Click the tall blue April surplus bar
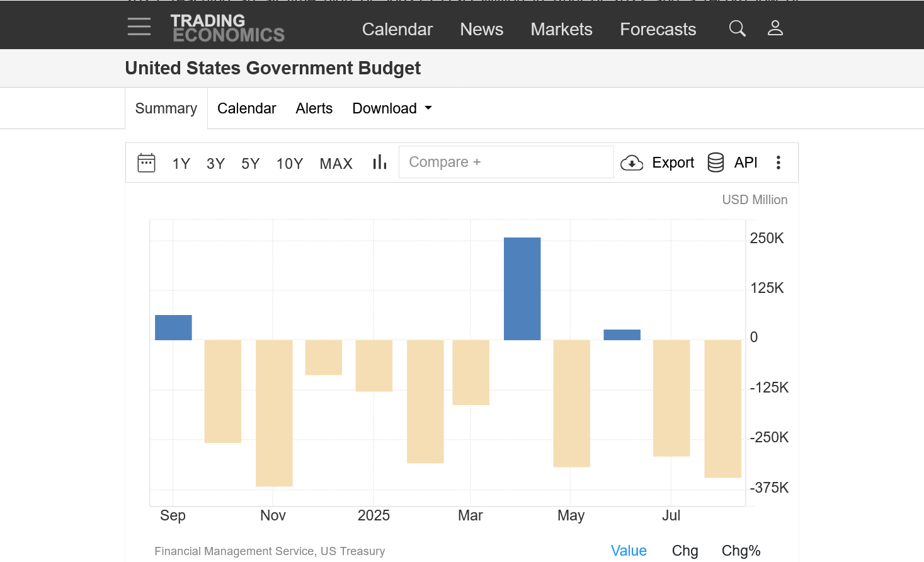The width and height of the screenshot is (924, 562). [522, 289]
